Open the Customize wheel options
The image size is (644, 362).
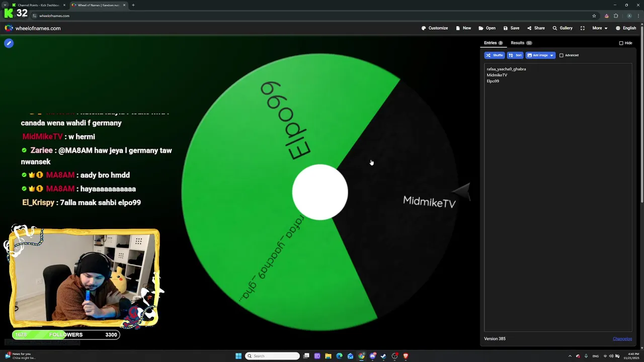(435, 28)
